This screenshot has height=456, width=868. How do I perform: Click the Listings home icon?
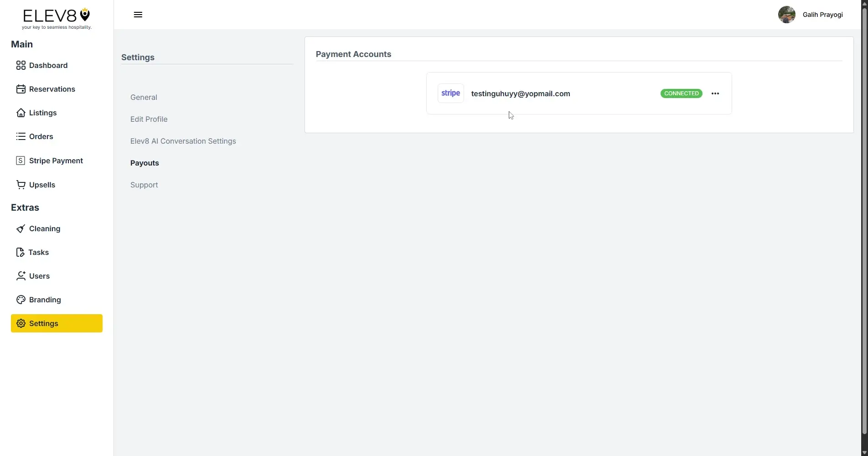(x=21, y=113)
